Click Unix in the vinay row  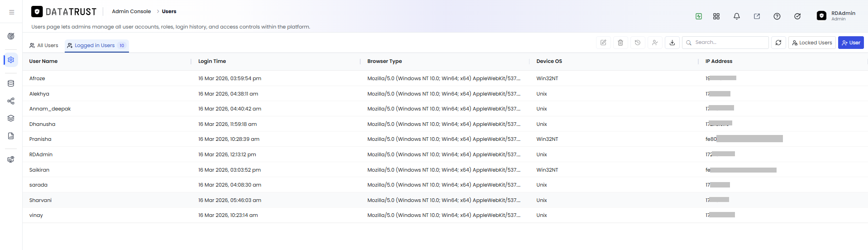pos(542,215)
